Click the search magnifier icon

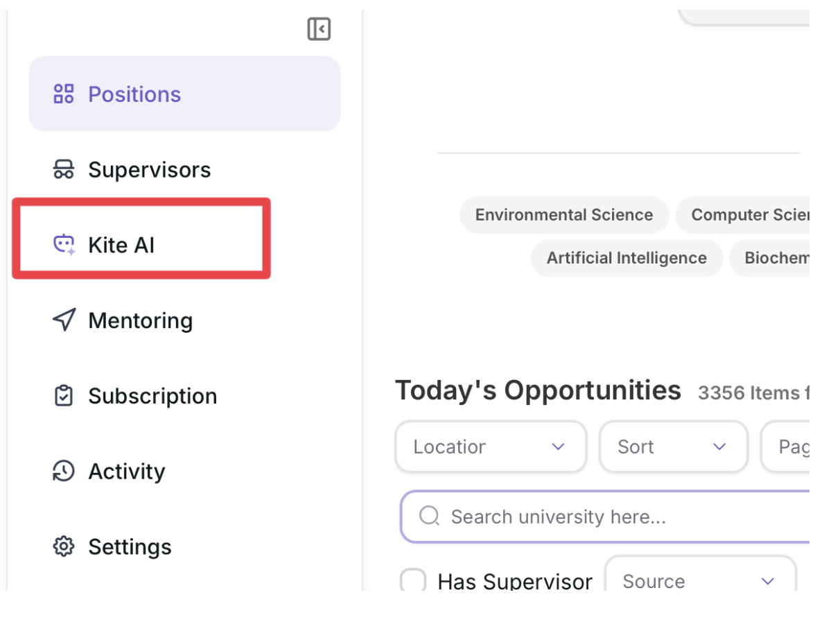click(430, 516)
